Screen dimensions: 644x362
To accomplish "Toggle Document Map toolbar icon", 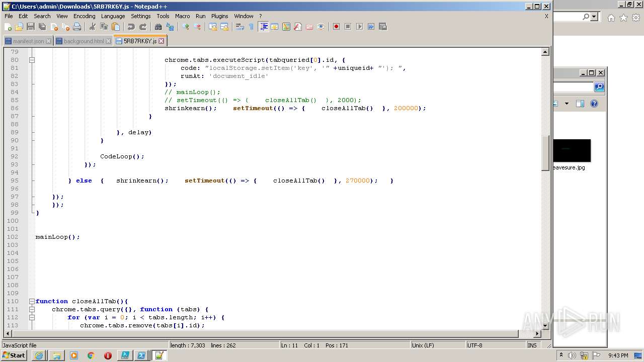I will click(286, 27).
